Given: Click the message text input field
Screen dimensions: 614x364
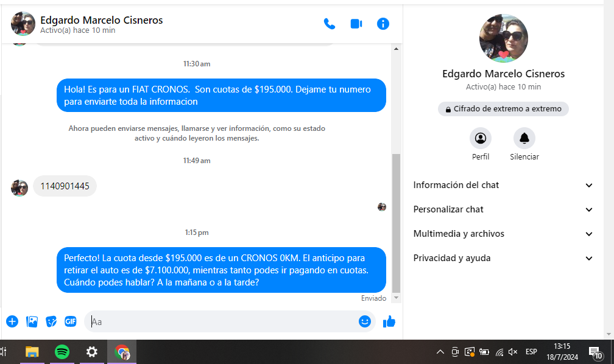Looking at the screenshot, I should tap(222, 321).
